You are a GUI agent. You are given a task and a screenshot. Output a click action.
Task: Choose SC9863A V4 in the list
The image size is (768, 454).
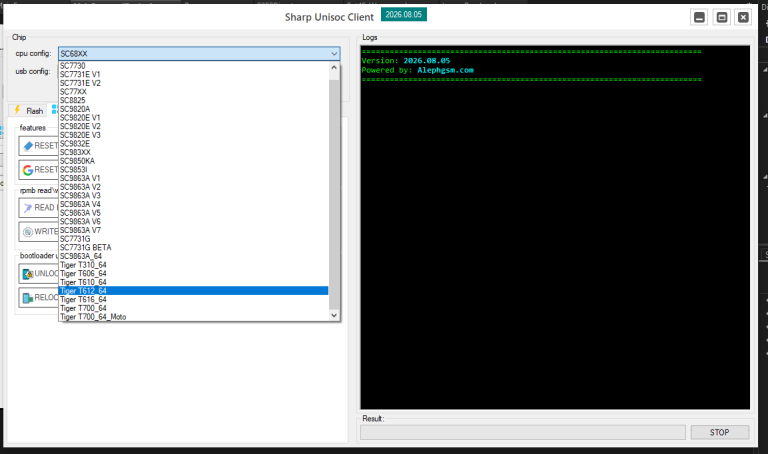[193, 204]
